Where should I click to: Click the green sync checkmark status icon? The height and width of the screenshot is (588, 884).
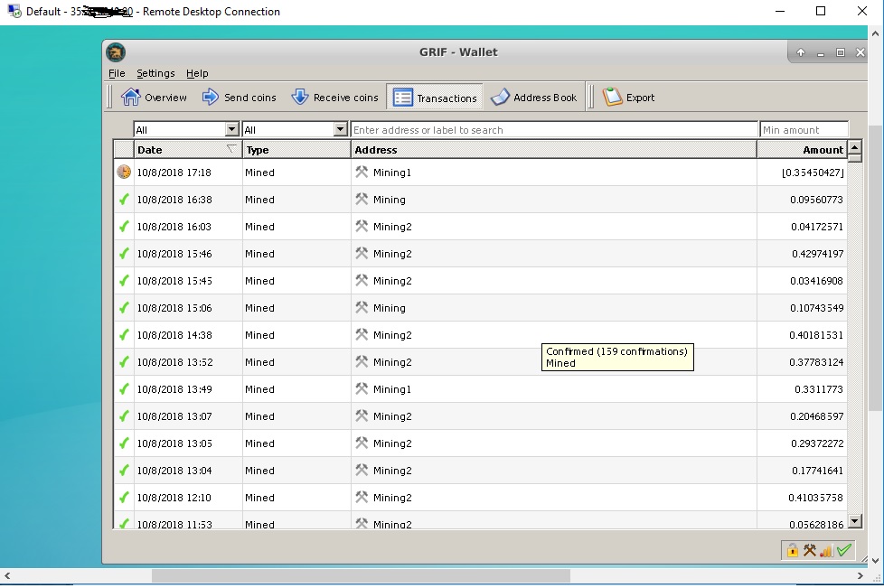844,550
